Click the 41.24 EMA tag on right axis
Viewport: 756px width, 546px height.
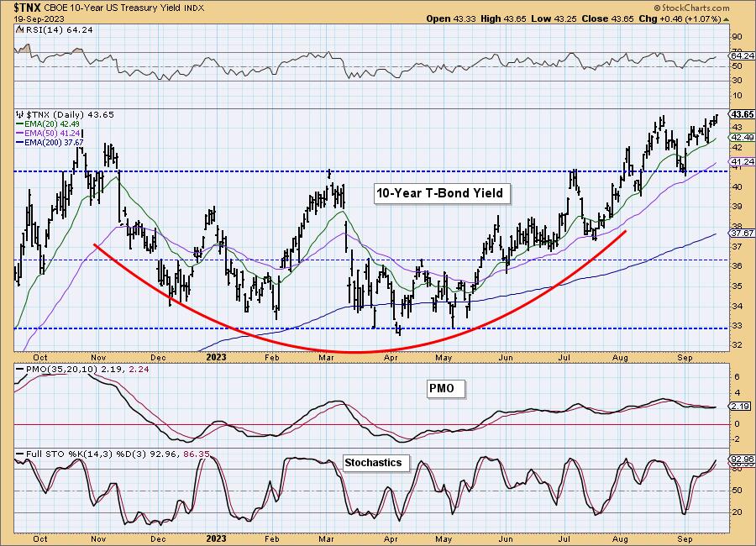tap(743, 161)
